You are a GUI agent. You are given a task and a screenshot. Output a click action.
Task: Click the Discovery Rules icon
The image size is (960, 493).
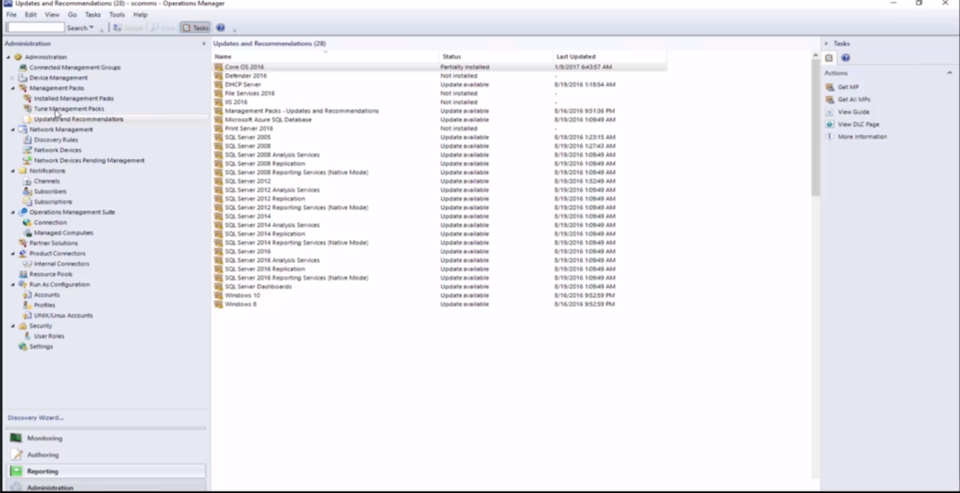[28, 140]
